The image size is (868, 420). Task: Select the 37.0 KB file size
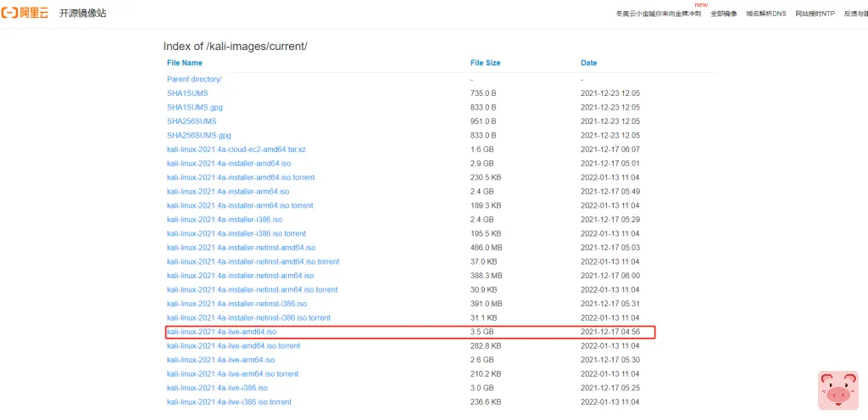tap(484, 261)
